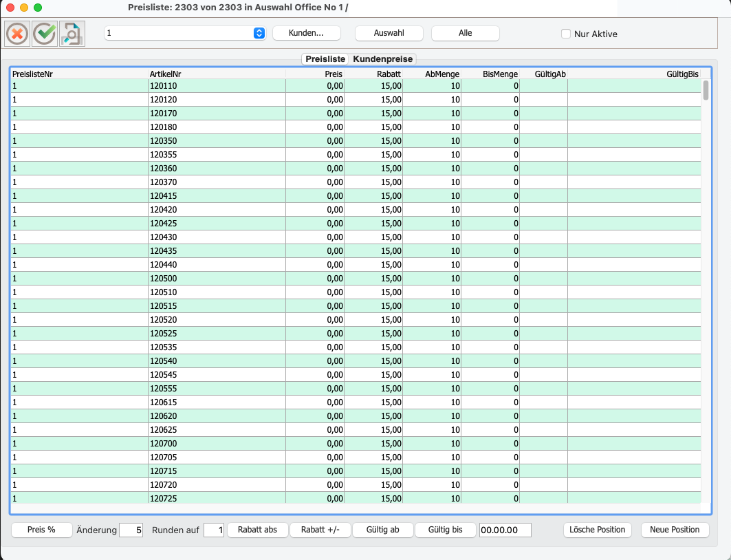Switch to the Preisliste tab
The width and height of the screenshot is (731, 560).
click(325, 59)
